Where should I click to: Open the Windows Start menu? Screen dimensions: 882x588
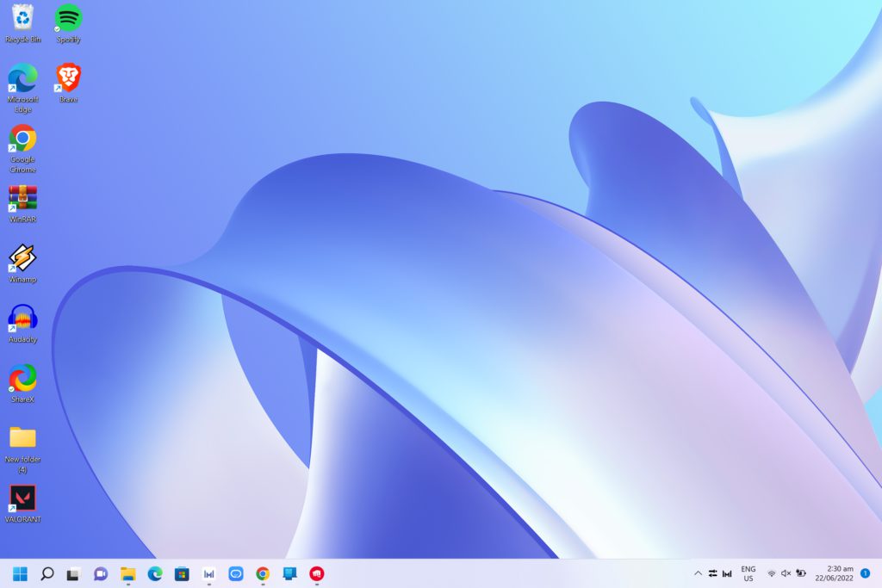(21, 573)
